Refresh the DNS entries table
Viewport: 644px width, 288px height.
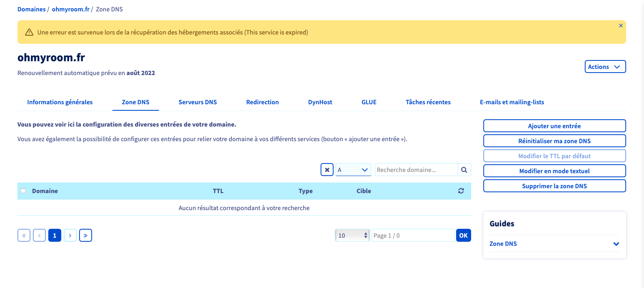pyautogui.click(x=461, y=191)
